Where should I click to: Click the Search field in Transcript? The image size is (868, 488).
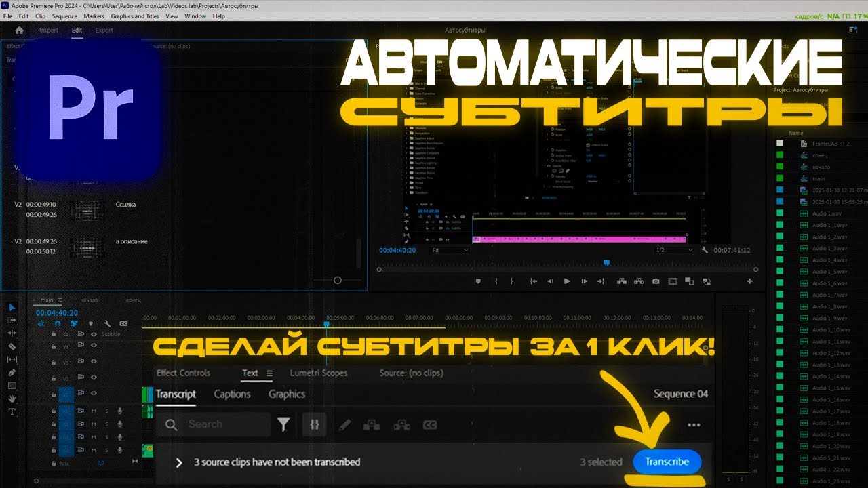[214, 424]
